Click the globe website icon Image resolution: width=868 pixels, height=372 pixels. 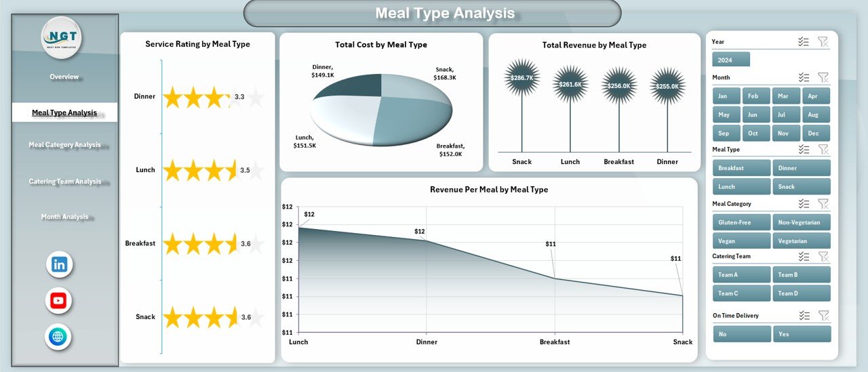(x=58, y=337)
